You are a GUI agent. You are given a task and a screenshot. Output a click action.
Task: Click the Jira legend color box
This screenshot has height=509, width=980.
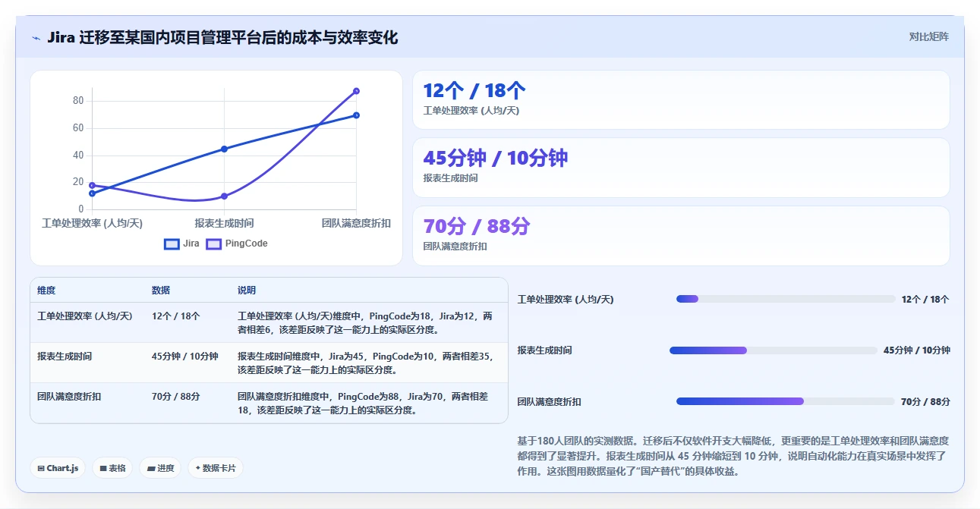tap(172, 244)
